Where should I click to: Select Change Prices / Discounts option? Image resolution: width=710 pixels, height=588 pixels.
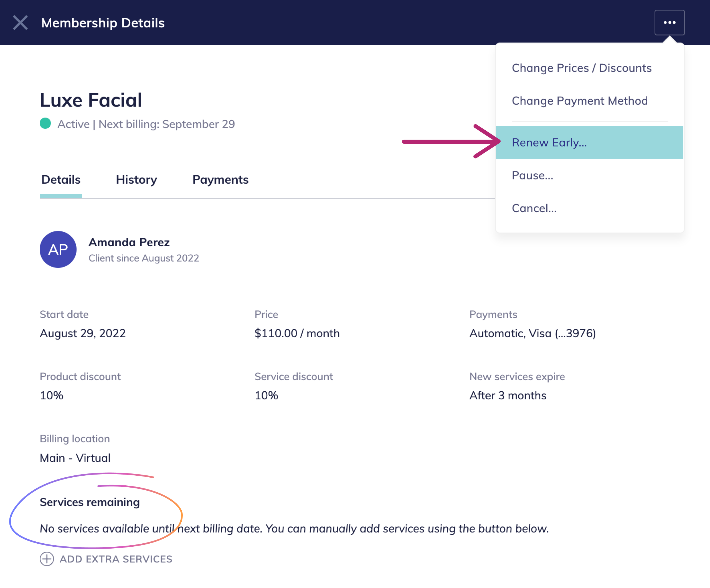581,68
